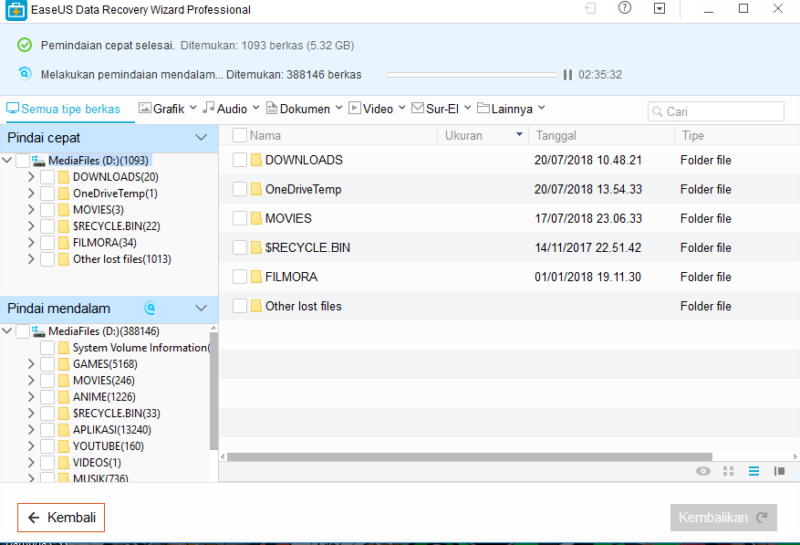Expand Other lost files(1013) tree node

31,259
